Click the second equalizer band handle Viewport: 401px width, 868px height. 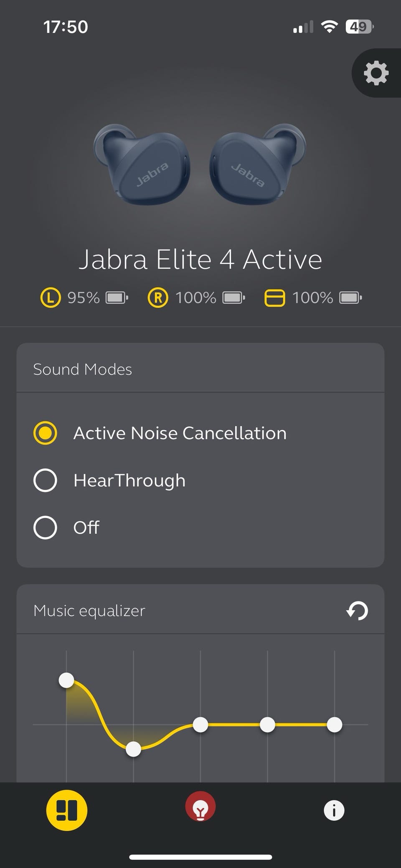pyautogui.click(x=133, y=749)
